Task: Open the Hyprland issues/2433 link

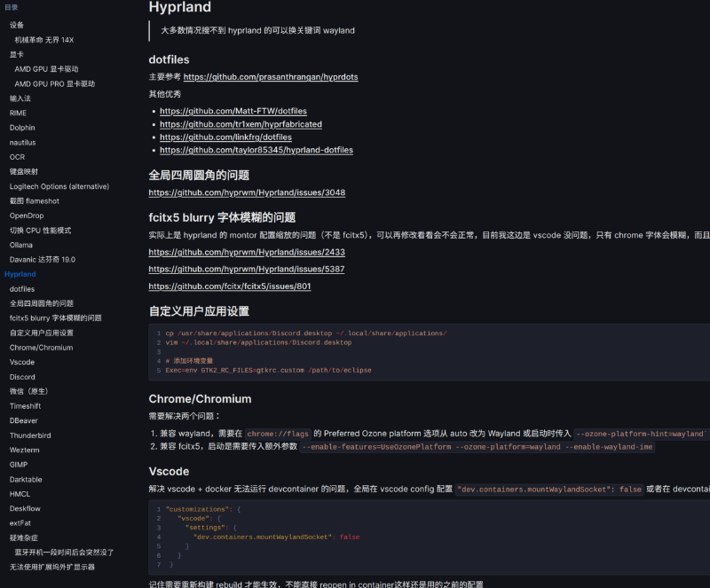Action: point(247,252)
